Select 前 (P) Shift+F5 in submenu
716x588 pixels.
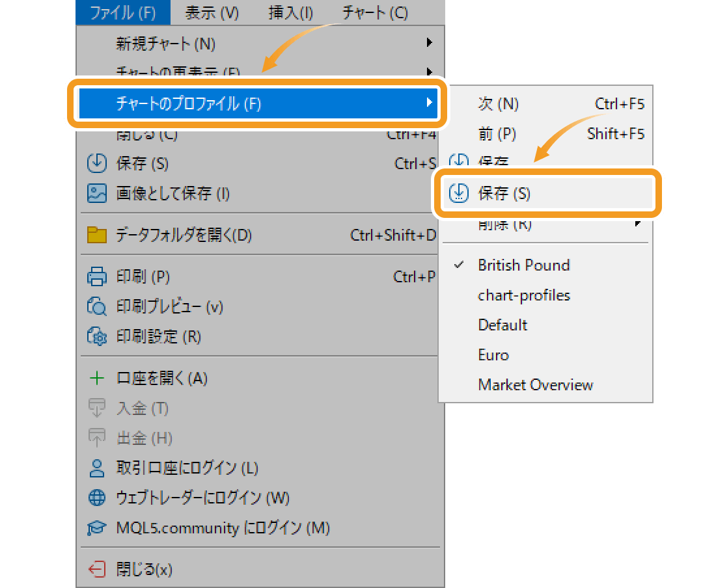tap(545, 133)
